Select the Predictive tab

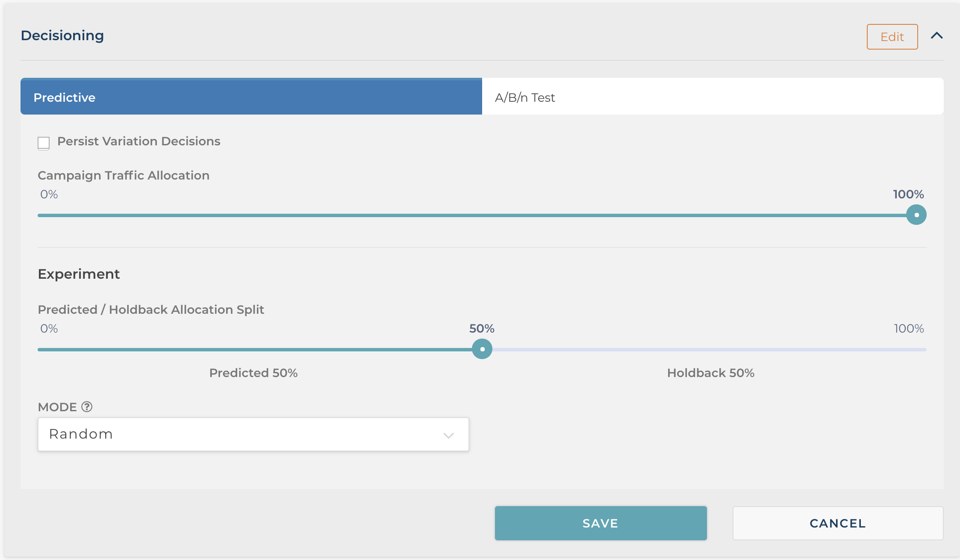click(x=251, y=97)
